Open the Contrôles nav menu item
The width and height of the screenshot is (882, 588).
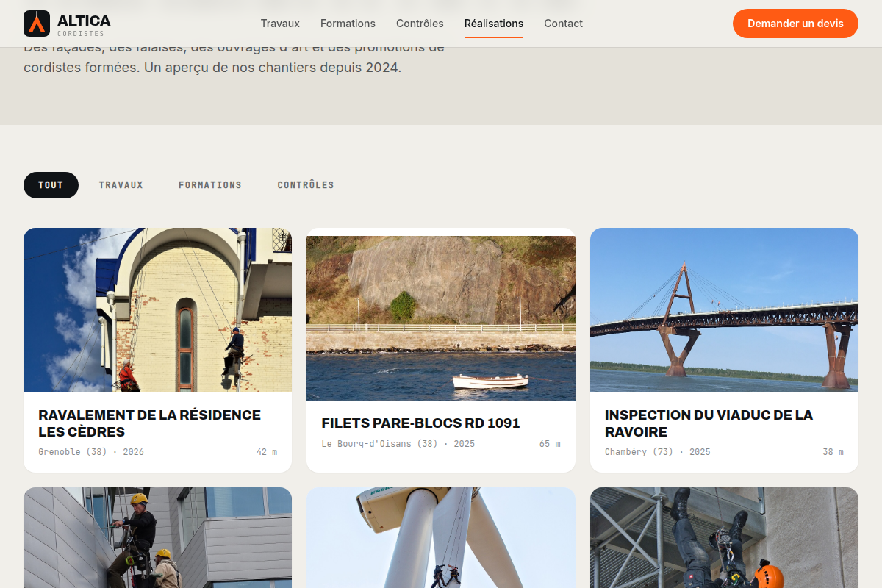click(x=420, y=24)
